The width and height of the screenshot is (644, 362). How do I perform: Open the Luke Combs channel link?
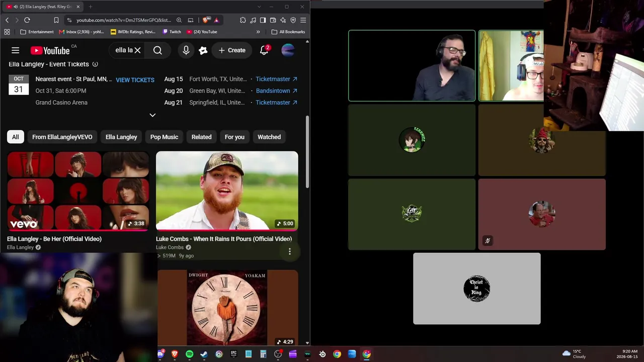(170, 247)
